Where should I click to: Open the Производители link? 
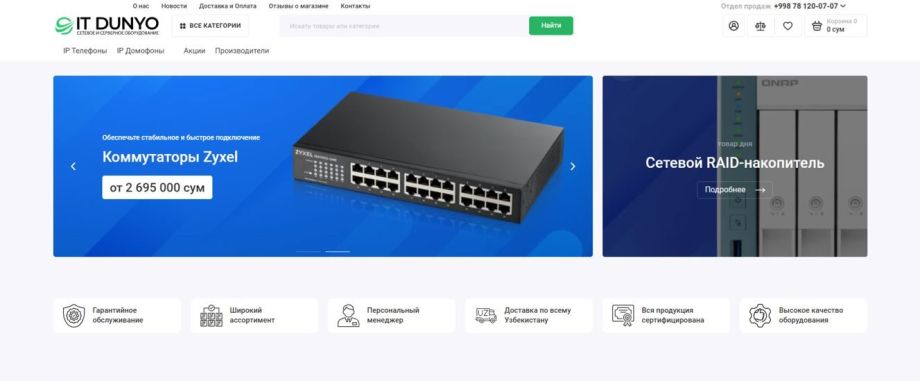point(242,51)
